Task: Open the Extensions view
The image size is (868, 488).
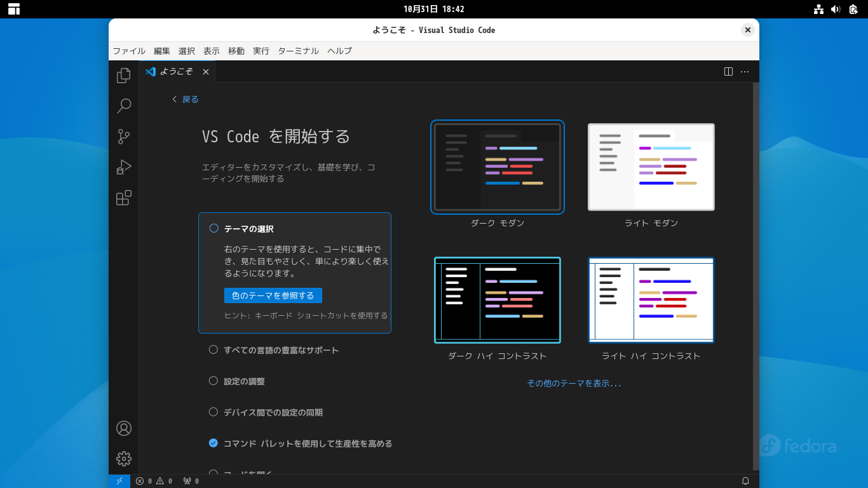Action: tap(124, 198)
